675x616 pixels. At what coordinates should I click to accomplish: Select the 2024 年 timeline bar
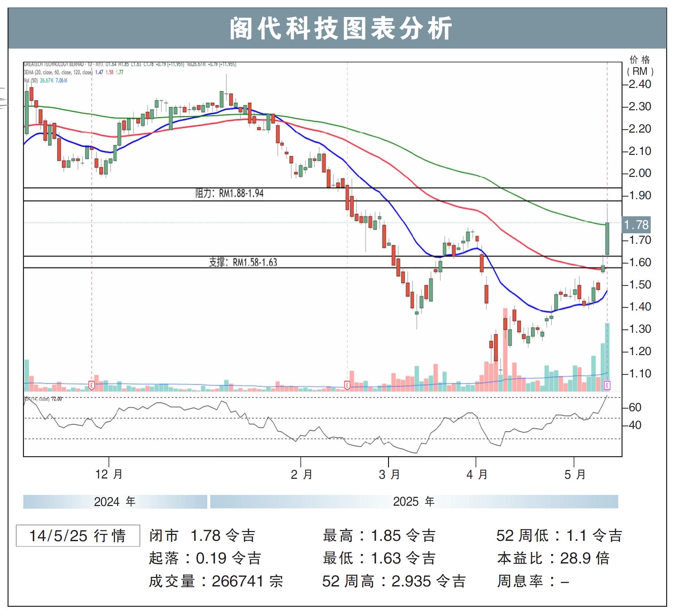(115, 501)
